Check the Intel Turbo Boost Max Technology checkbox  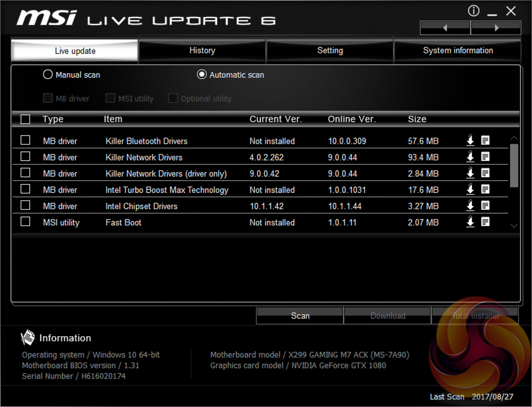pos(25,189)
